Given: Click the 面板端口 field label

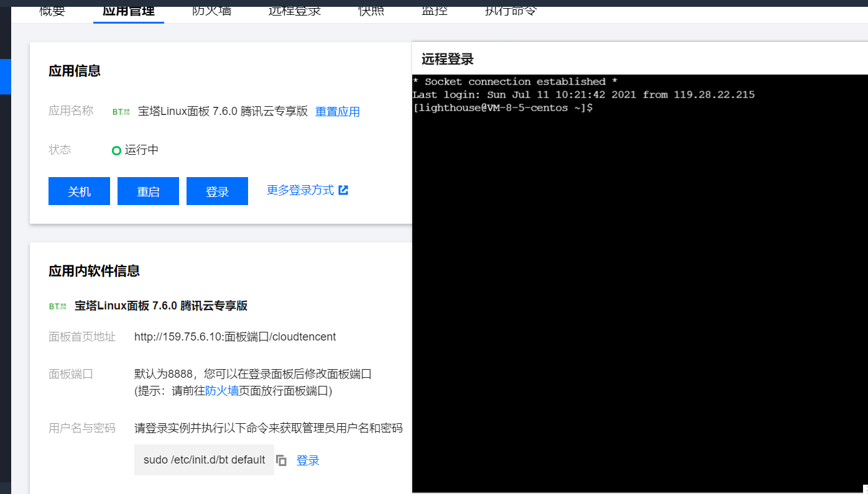Looking at the screenshot, I should [71, 374].
